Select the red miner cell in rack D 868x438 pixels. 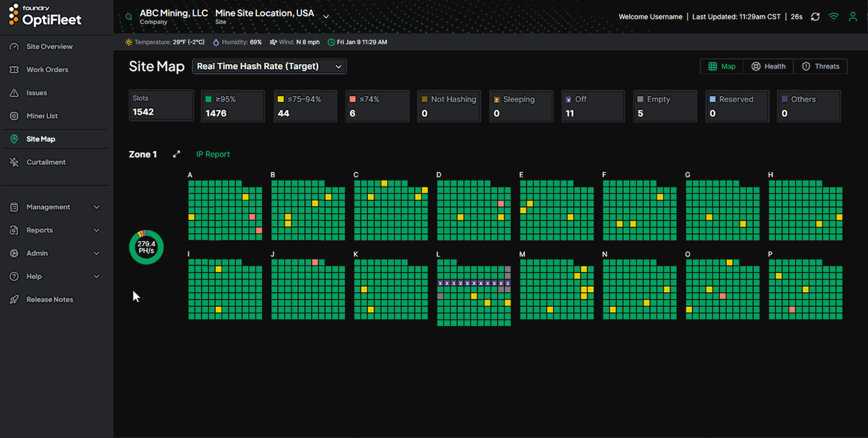coord(501,204)
